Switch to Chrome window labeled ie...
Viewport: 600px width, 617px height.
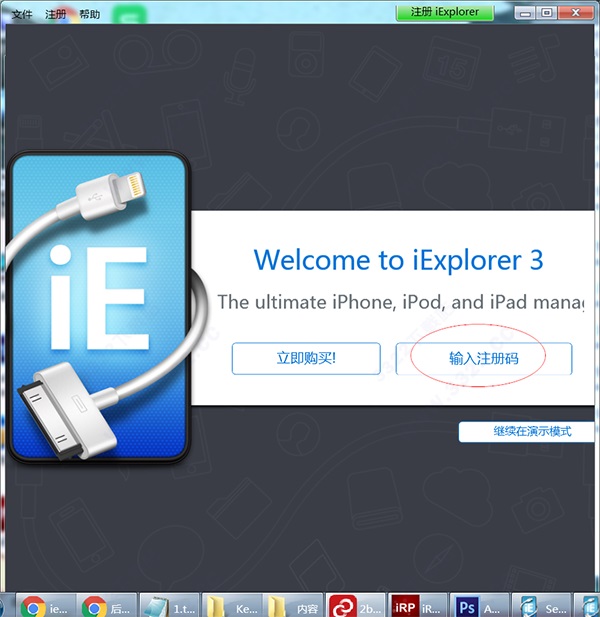point(45,606)
